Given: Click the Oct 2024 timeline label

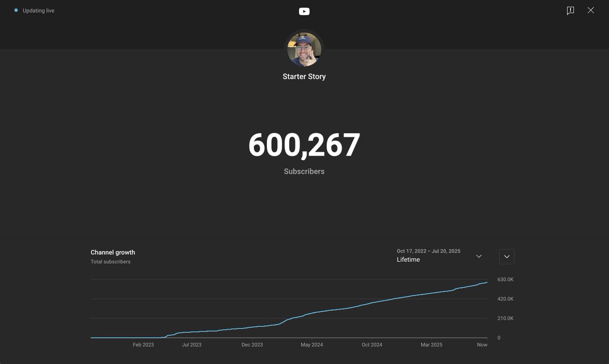Looking at the screenshot, I should tap(372, 345).
